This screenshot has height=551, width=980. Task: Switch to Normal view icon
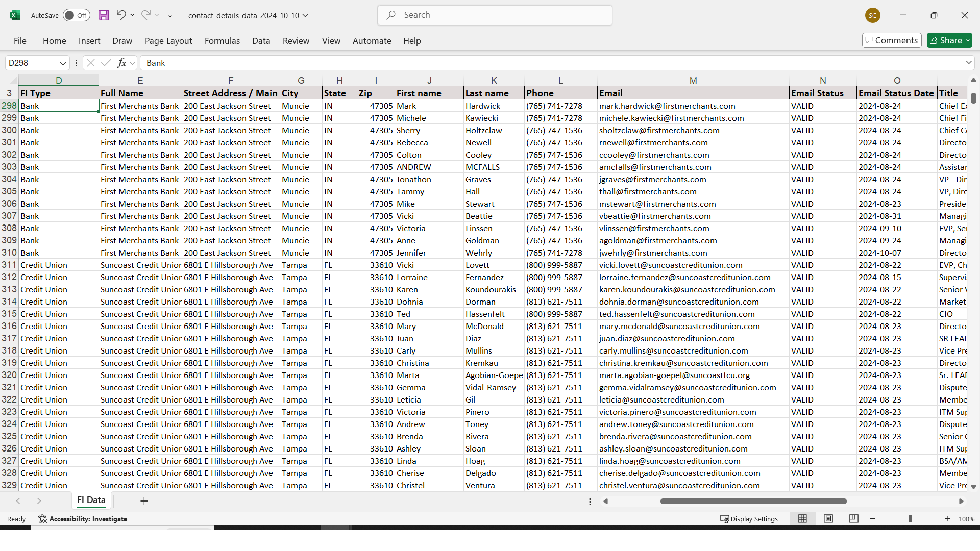coord(802,518)
